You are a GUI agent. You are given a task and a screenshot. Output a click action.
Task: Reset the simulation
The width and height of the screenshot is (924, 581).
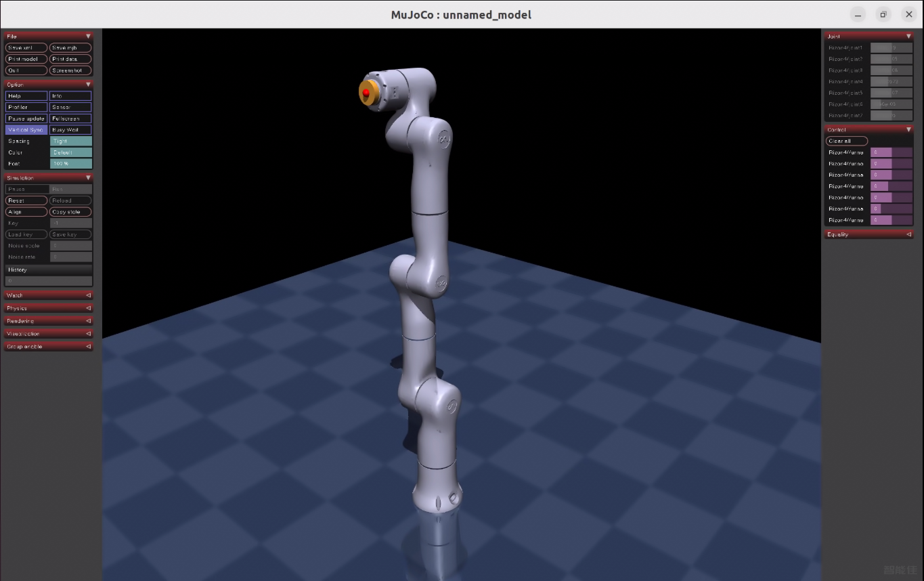(x=26, y=200)
